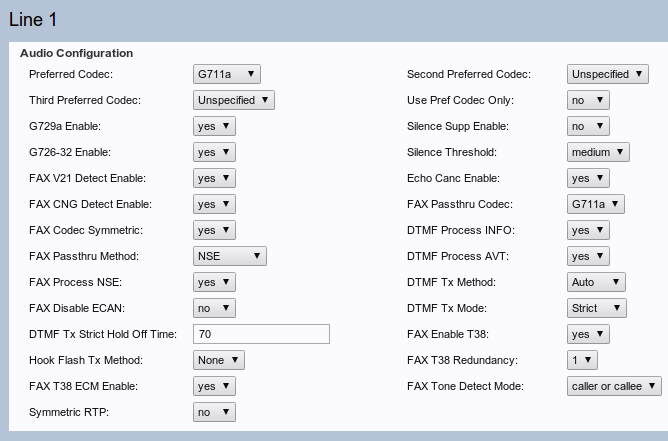668x441 pixels.
Task: Toggle G729a Enable dropdown
Action: pos(214,126)
